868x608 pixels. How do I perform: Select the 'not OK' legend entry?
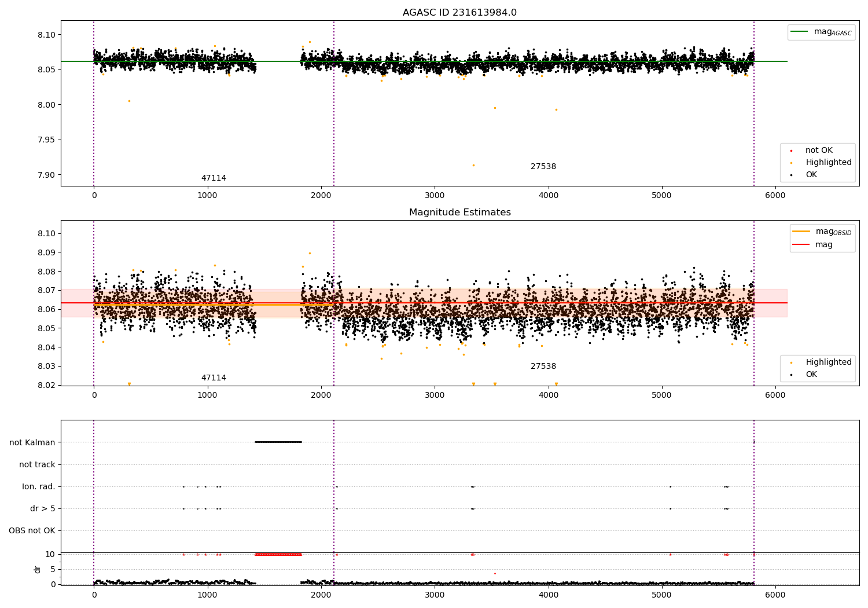tap(819, 151)
